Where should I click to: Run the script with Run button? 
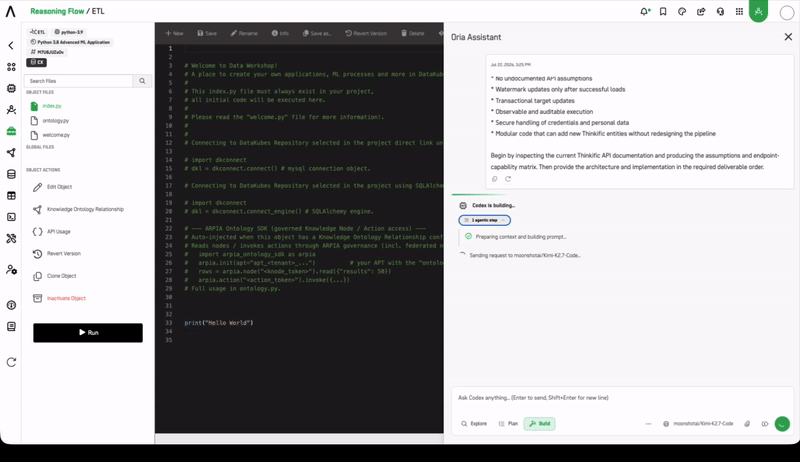[88, 332]
